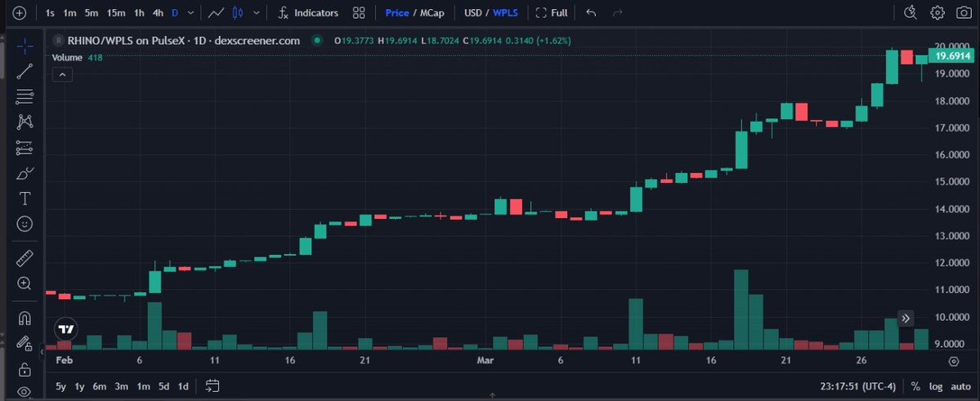
Task: Open the forecasting position tool
Action: (25, 147)
